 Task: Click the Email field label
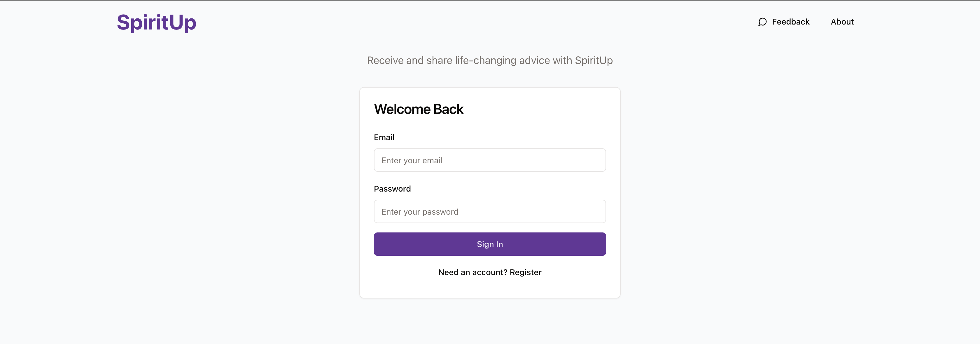(x=384, y=138)
